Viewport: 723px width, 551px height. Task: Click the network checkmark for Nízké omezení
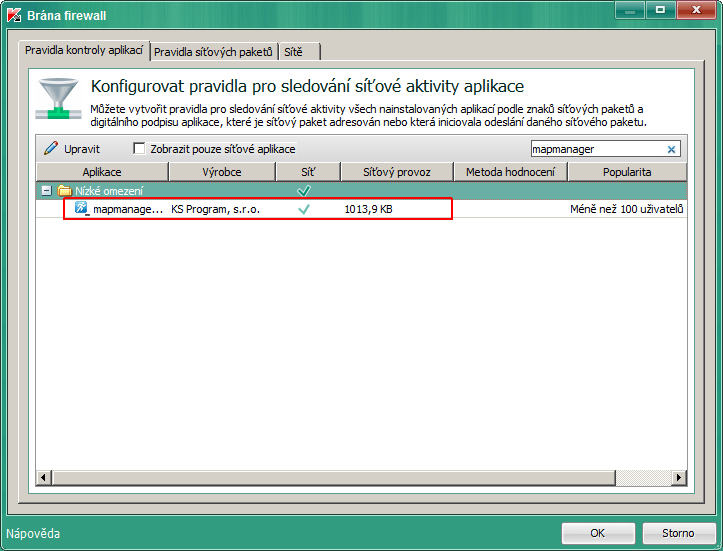[x=304, y=190]
